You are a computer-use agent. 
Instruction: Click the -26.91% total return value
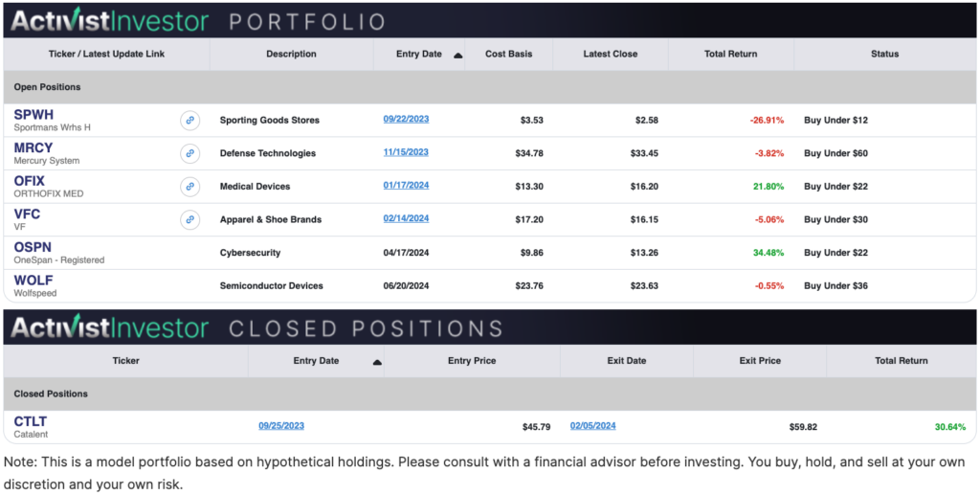coord(767,120)
